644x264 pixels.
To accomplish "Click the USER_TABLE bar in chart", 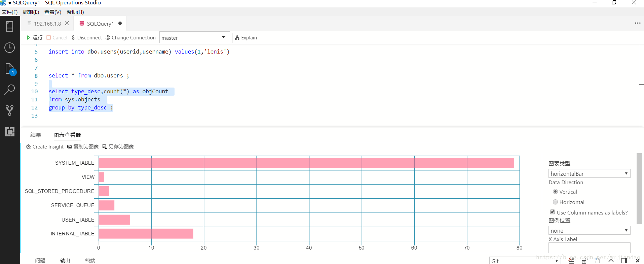I will coord(114,220).
